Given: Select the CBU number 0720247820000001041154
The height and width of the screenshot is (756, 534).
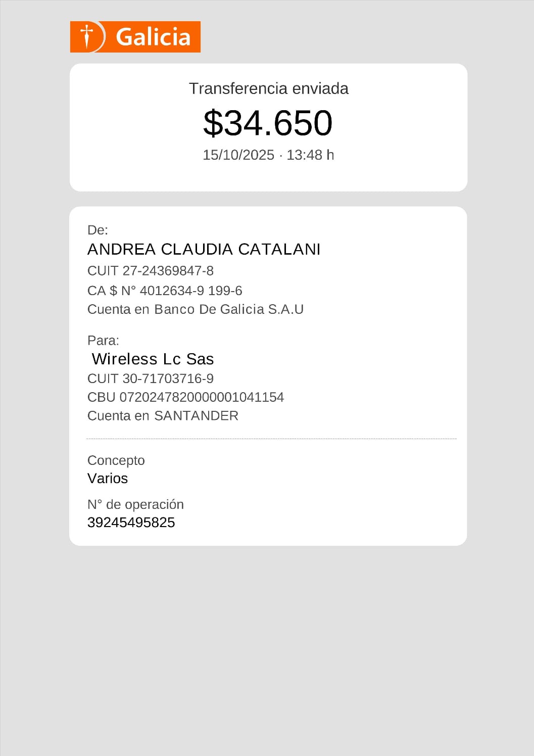Looking at the screenshot, I should pyautogui.click(x=185, y=397).
